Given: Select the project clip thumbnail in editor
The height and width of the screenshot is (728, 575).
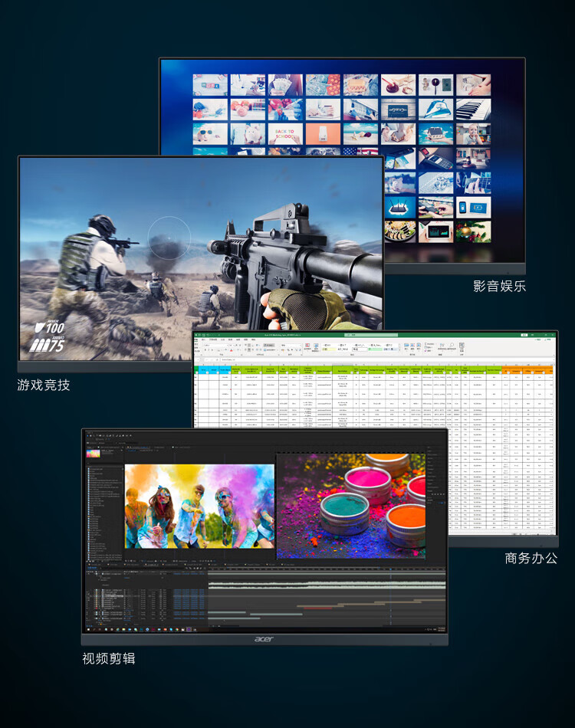Looking at the screenshot, I should pos(93,454).
